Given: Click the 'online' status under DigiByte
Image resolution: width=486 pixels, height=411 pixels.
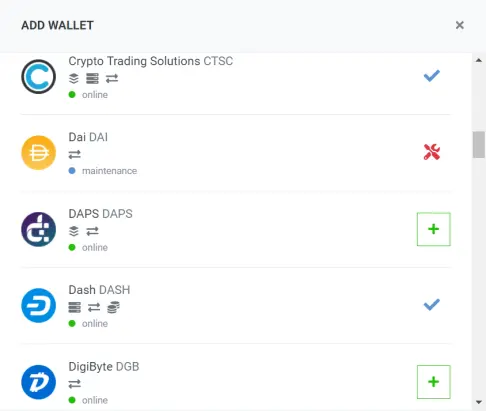Looking at the screenshot, I should point(95,400).
